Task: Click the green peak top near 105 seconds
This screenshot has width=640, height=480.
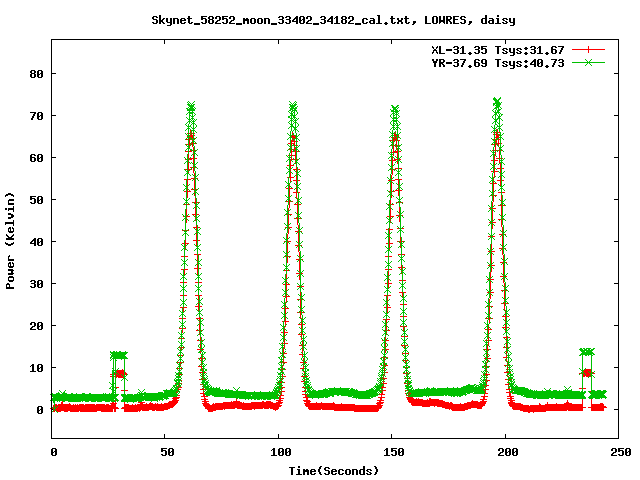Action: coord(293,108)
